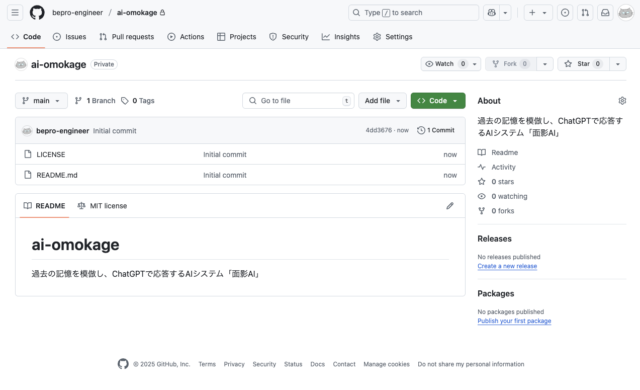Open the footer Contact link
Viewport: 640px width, 390px height.
(344, 364)
